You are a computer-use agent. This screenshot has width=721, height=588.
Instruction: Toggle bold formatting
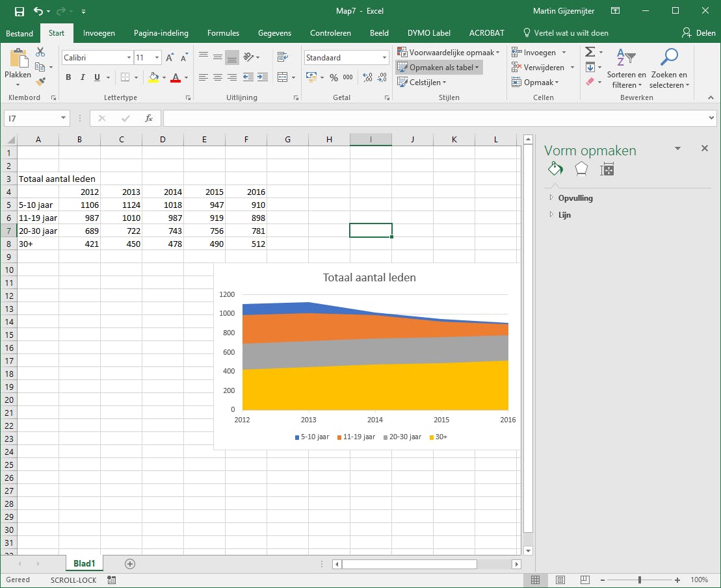(68, 77)
